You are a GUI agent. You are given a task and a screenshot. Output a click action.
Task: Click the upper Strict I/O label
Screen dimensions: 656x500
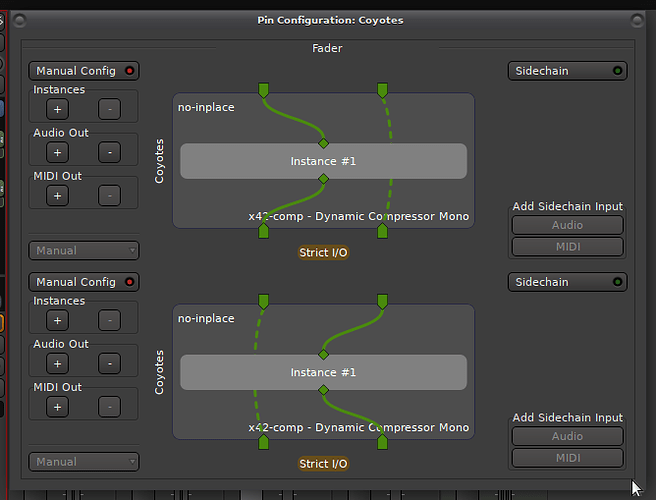click(x=323, y=252)
